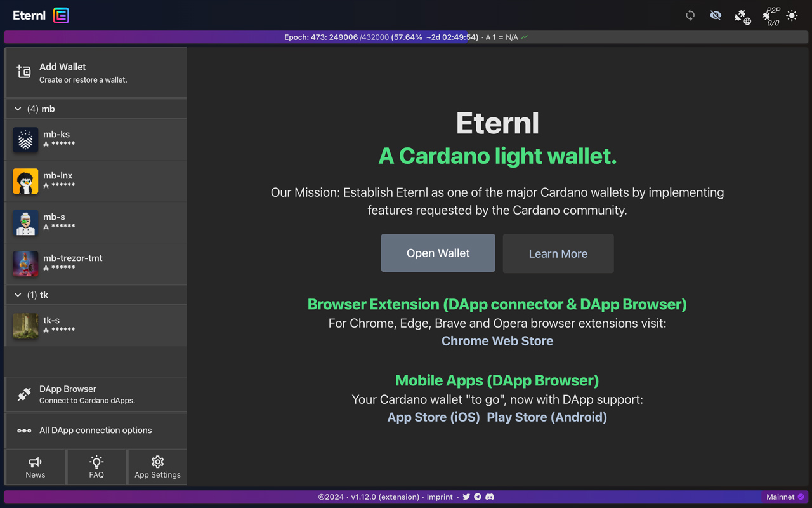
Task: Collapse the mb wallet group
Action: [18, 109]
